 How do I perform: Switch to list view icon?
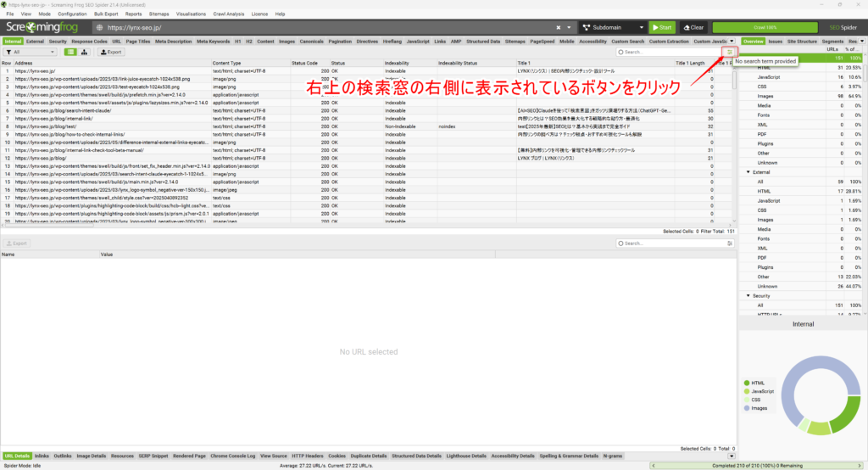pyautogui.click(x=71, y=52)
